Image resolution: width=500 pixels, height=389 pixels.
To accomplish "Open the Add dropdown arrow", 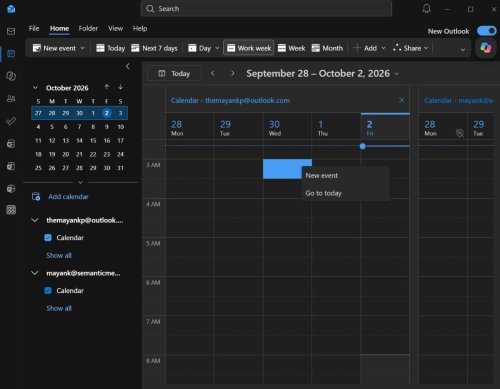I will [x=383, y=48].
